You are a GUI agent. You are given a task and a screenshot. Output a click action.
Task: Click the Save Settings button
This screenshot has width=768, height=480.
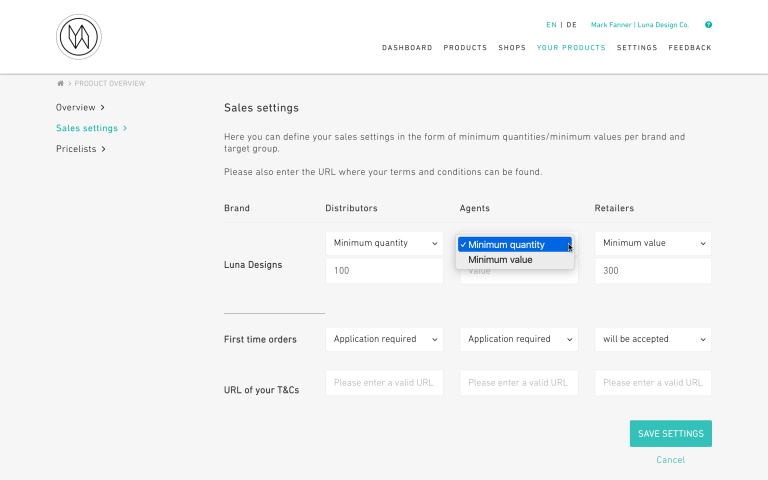671,433
